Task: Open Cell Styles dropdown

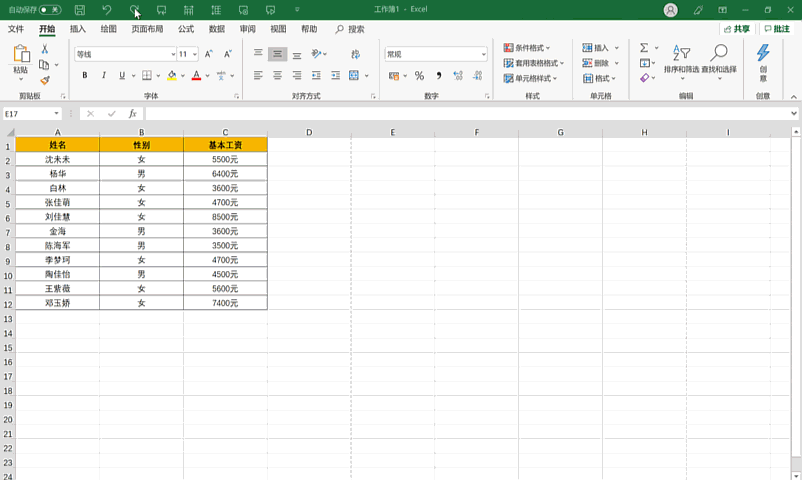Action: click(x=530, y=78)
